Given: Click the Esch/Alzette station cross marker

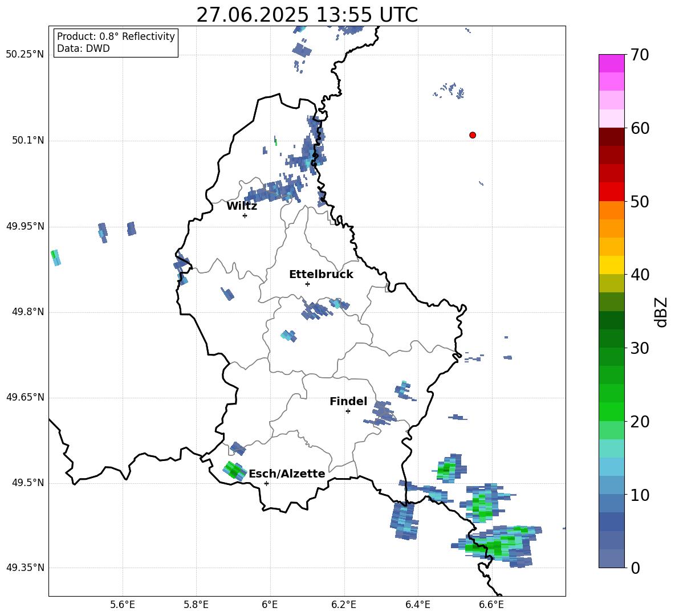Looking at the screenshot, I should tap(266, 483).
